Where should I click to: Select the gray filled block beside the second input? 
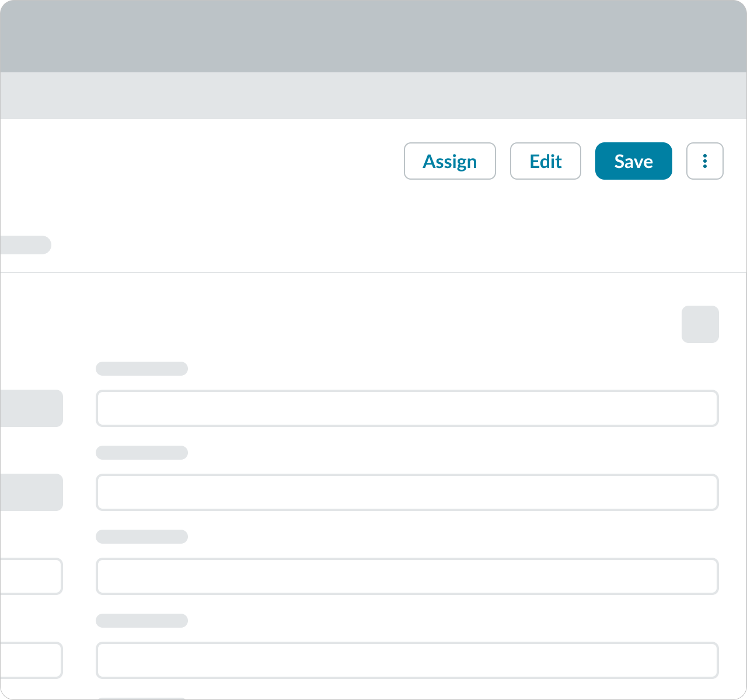coord(31,492)
